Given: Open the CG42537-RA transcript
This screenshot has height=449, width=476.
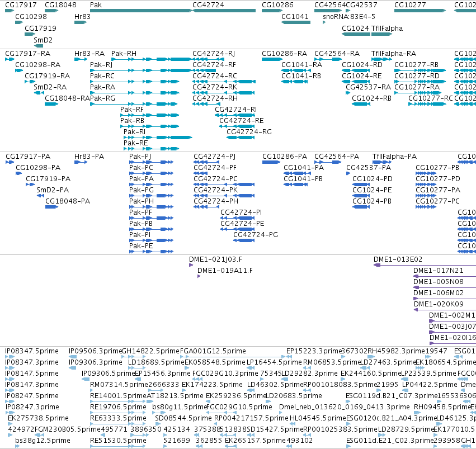Looking at the screenshot, I should click(x=348, y=93).
